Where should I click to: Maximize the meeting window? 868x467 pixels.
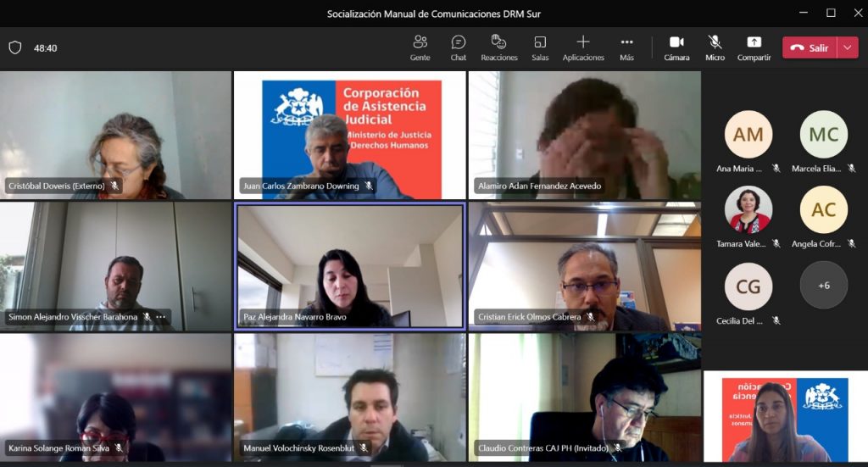coord(831,13)
